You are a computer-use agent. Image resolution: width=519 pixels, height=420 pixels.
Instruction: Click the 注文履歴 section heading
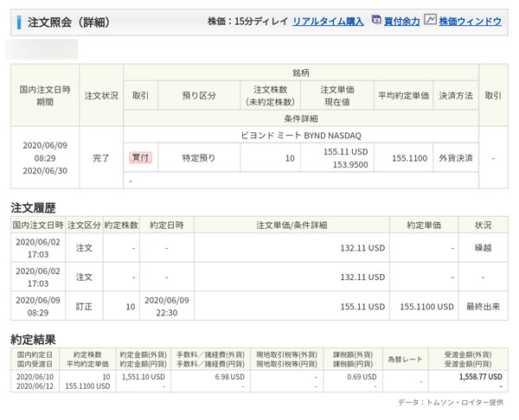pos(33,208)
